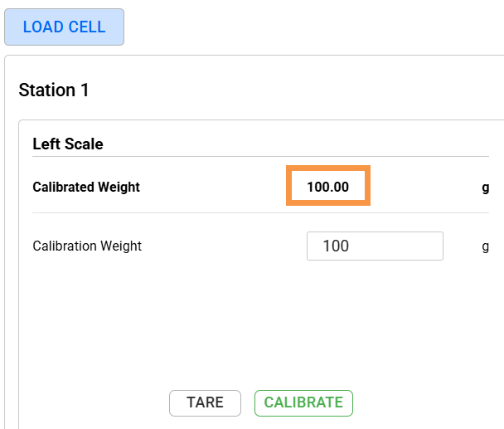Click the gram unit beside the input field
The height and width of the screenshot is (429, 504).
pos(486,246)
